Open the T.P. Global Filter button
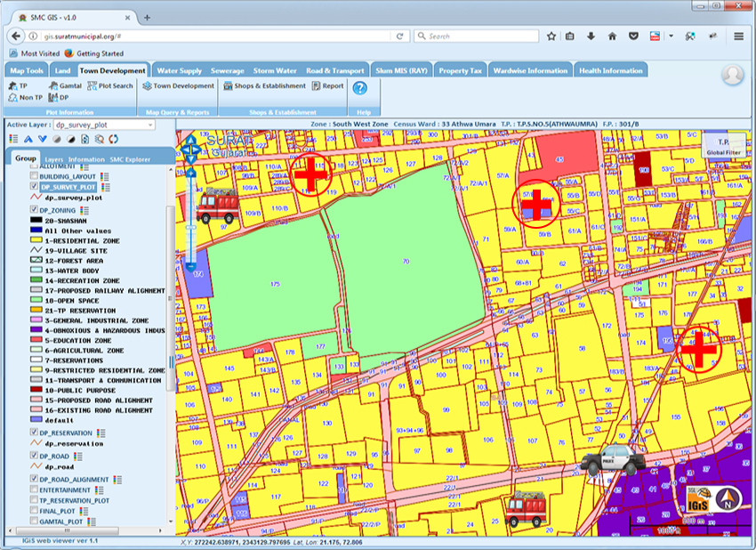 723,146
